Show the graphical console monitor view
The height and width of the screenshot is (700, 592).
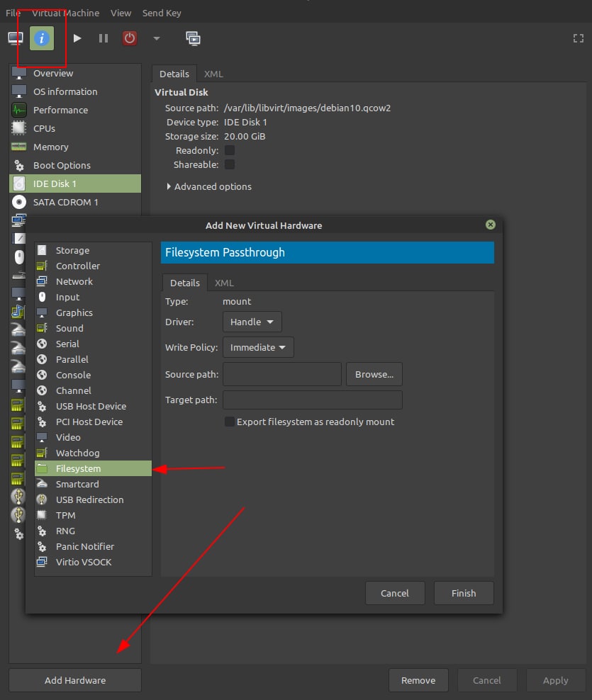click(16, 38)
